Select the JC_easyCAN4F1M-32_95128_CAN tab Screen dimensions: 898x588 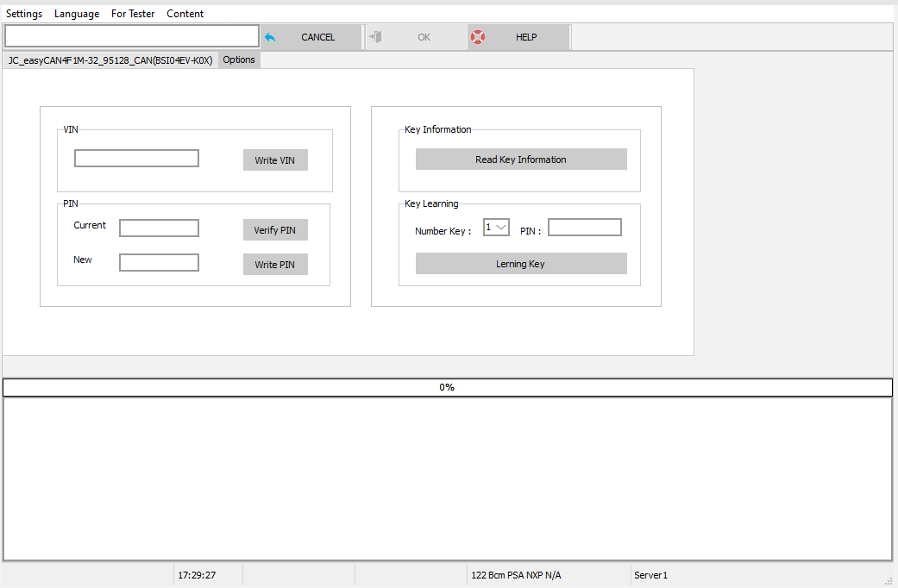tap(110, 60)
